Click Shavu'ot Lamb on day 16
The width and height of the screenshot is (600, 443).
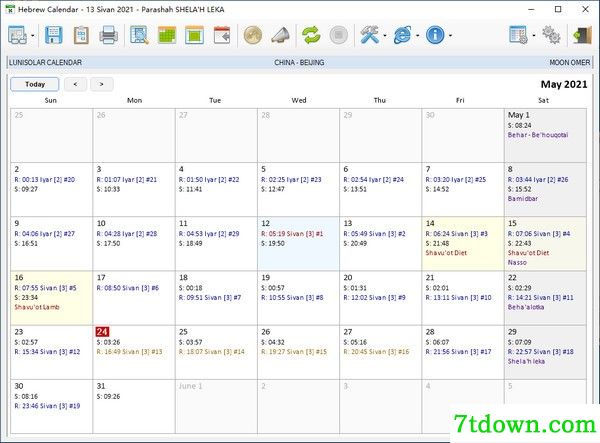[37, 307]
